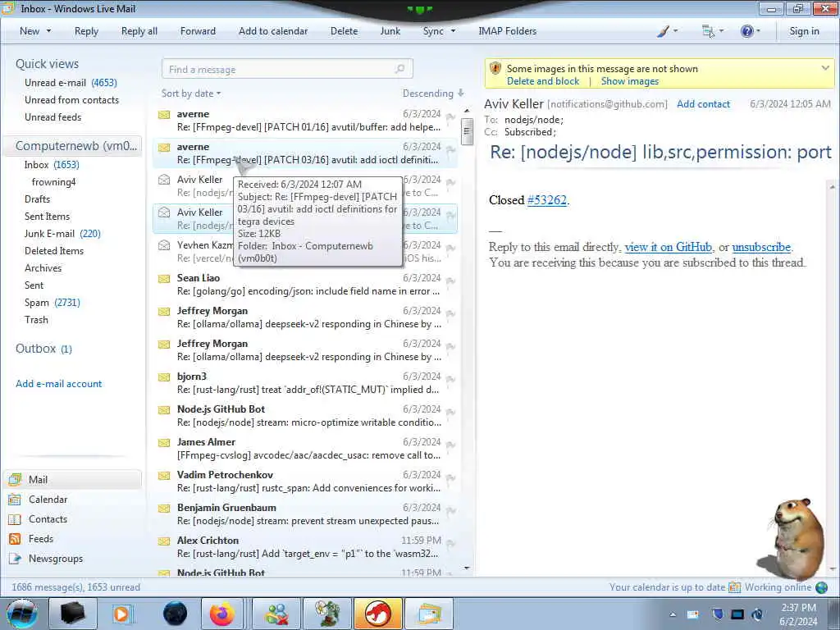Open the blue Help question mark icon

coord(746,31)
